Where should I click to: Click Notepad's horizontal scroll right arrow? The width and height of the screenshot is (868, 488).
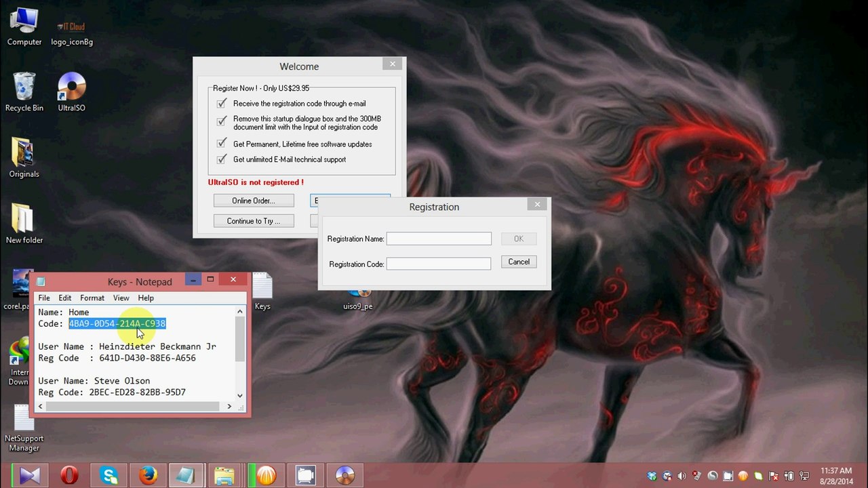(x=229, y=406)
